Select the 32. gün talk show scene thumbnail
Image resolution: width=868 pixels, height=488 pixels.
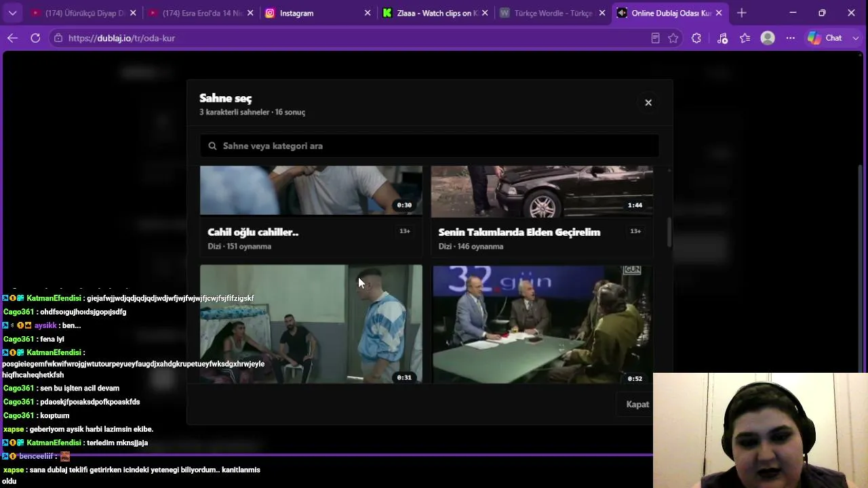(542, 324)
